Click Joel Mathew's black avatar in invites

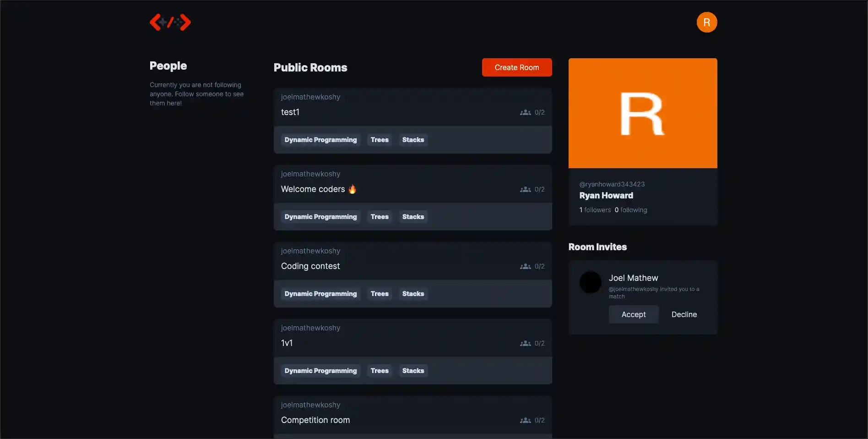tap(590, 282)
